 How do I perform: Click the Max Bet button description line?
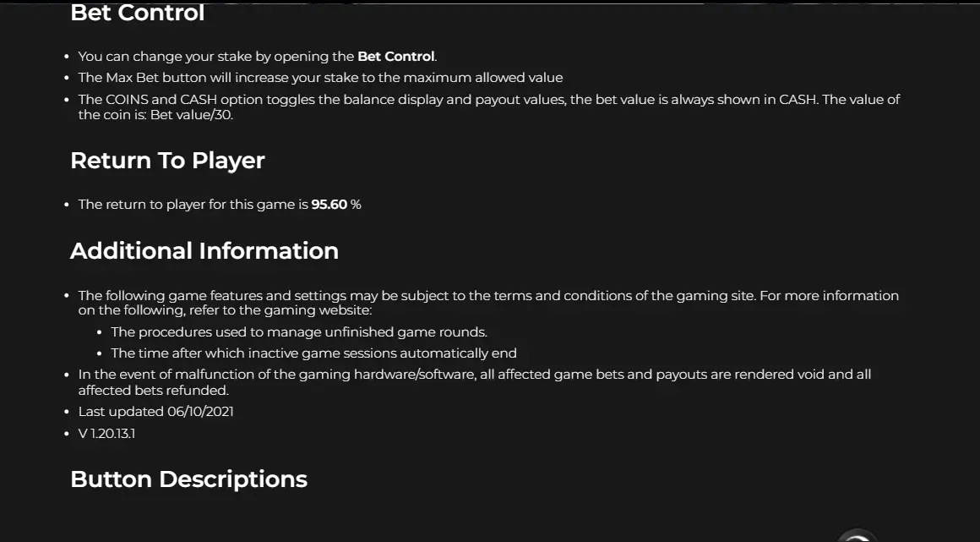[321, 78]
